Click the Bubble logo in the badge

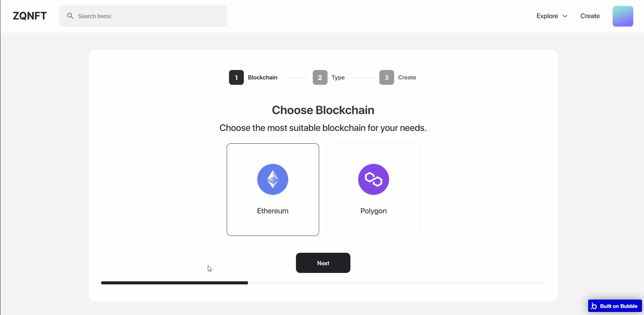tap(594, 306)
